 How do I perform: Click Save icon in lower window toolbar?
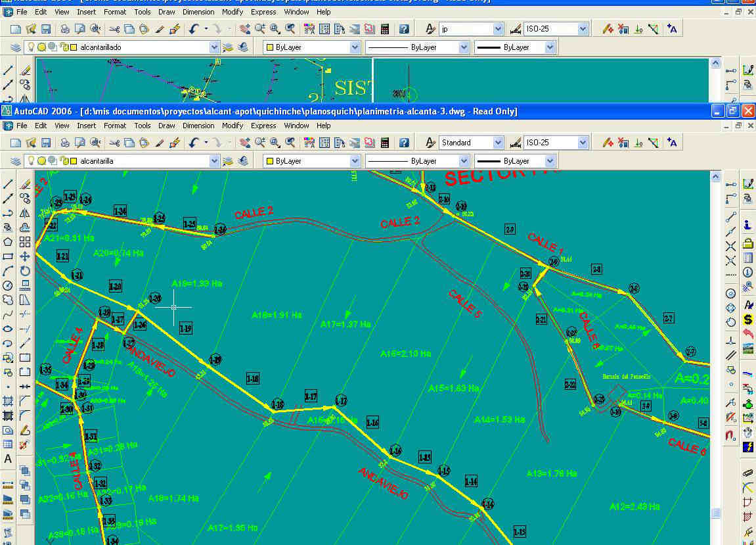(x=46, y=142)
